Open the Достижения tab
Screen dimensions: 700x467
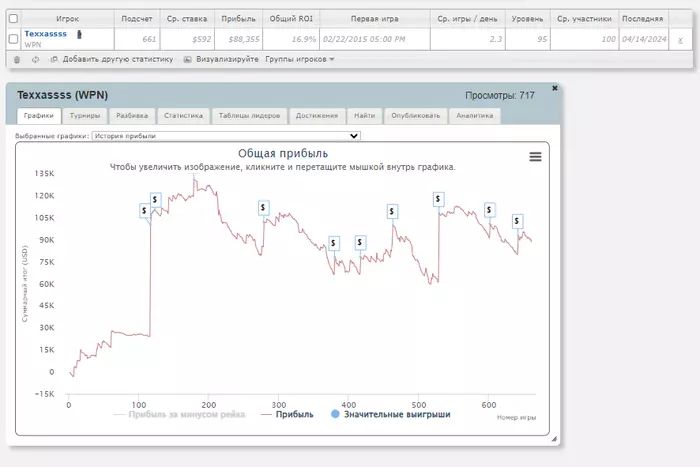pyautogui.click(x=317, y=116)
